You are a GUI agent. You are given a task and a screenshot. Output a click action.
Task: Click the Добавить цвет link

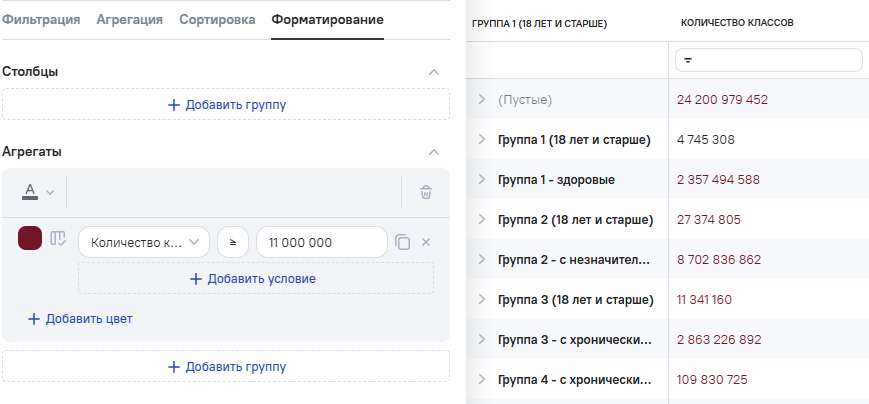pos(80,319)
